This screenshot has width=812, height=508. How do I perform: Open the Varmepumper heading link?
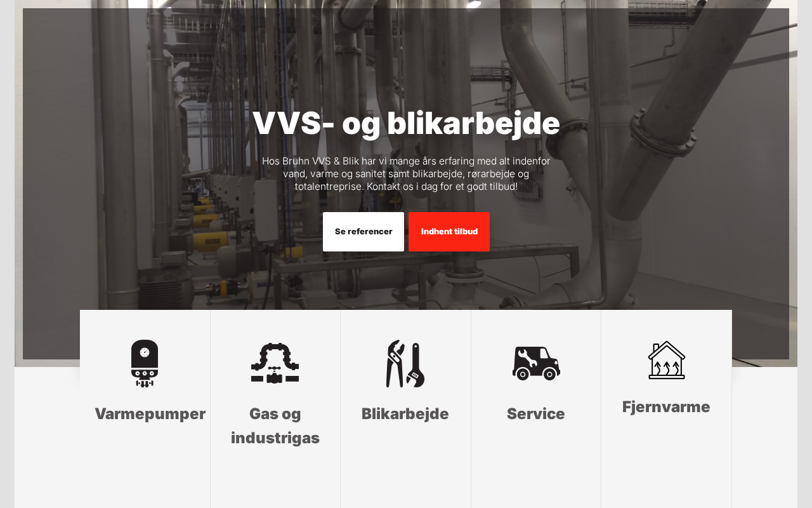(150, 414)
